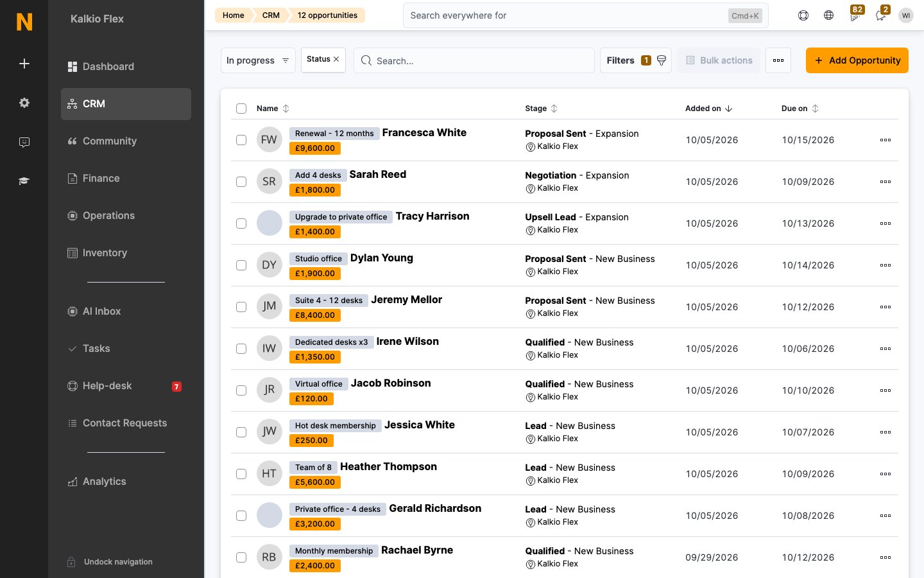Open the Filters dropdown

636,60
